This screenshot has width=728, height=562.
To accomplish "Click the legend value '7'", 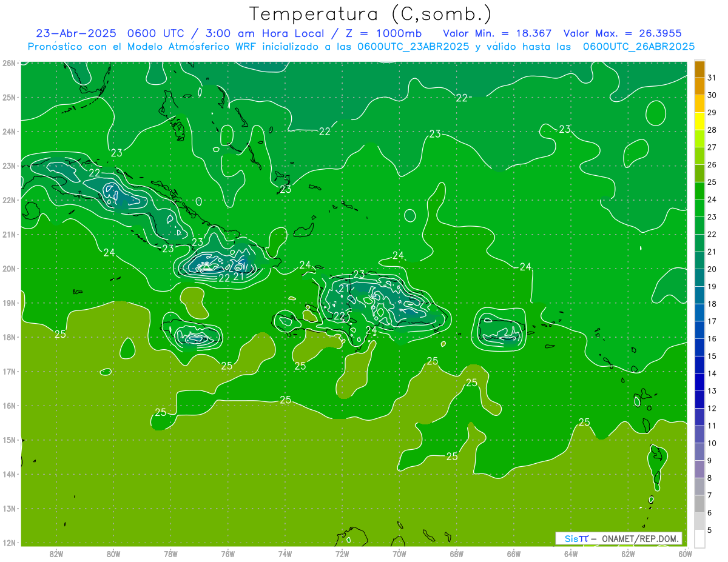I will 710,495.
